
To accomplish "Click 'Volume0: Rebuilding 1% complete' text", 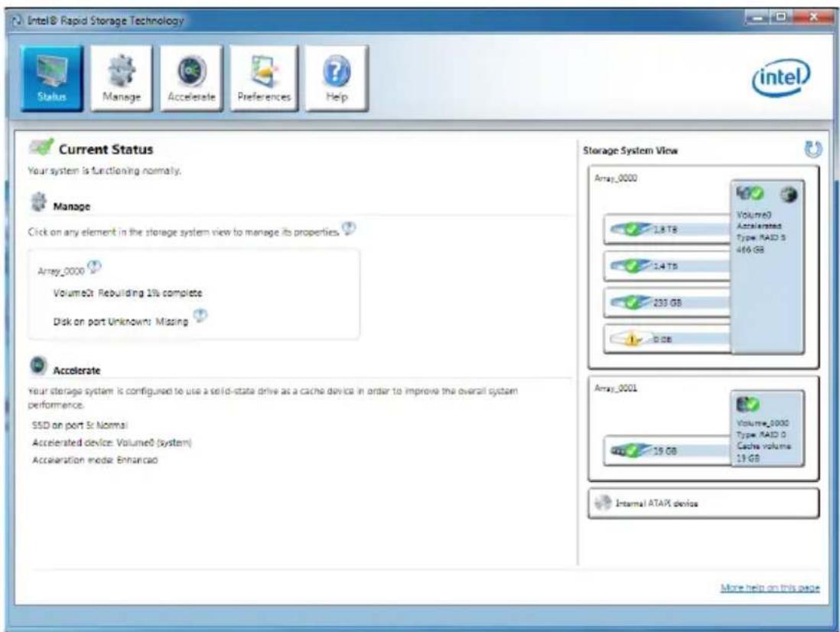I will (128, 293).
